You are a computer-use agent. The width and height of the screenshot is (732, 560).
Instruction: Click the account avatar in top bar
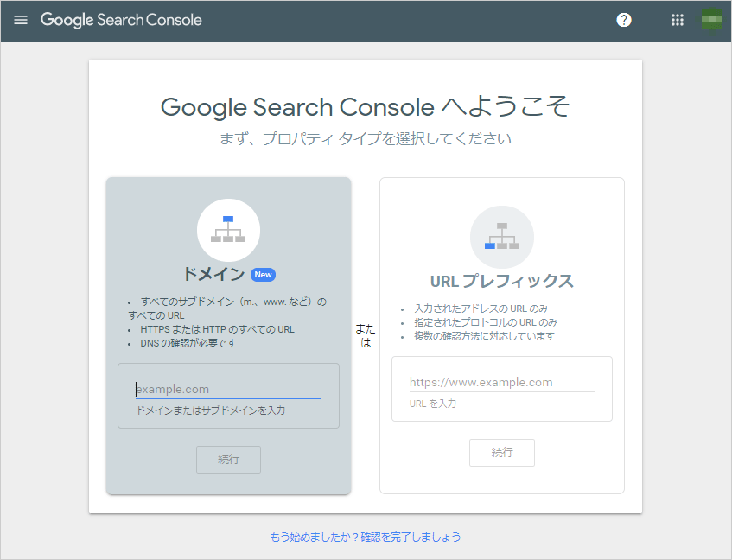coord(710,18)
